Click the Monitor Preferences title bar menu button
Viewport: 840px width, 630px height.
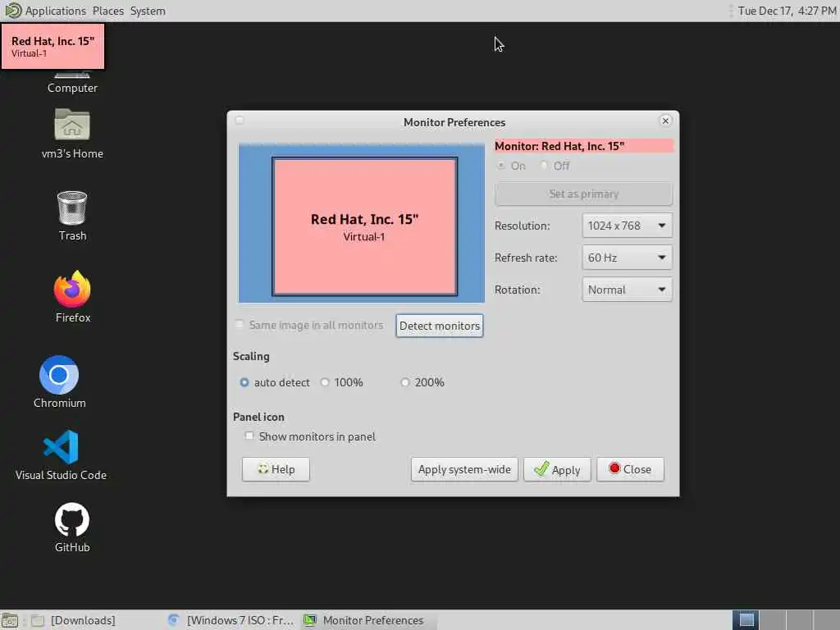click(240, 121)
